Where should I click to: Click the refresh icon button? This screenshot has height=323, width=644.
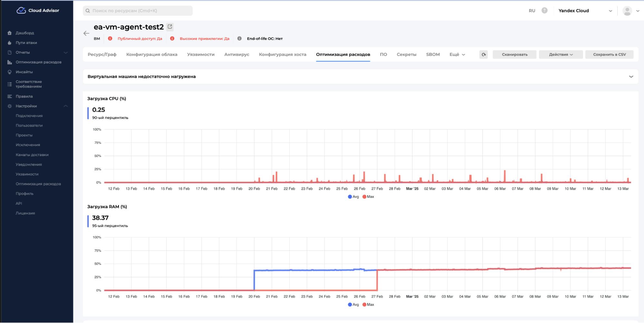pos(484,54)
